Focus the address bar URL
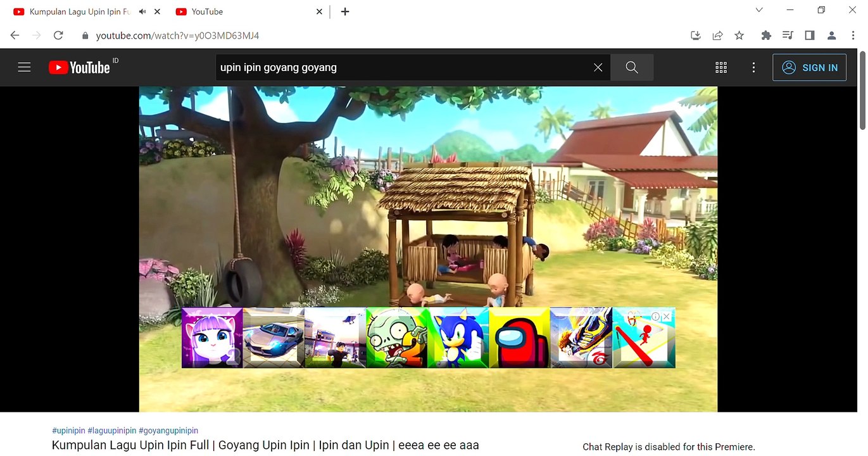 [177, 35]
